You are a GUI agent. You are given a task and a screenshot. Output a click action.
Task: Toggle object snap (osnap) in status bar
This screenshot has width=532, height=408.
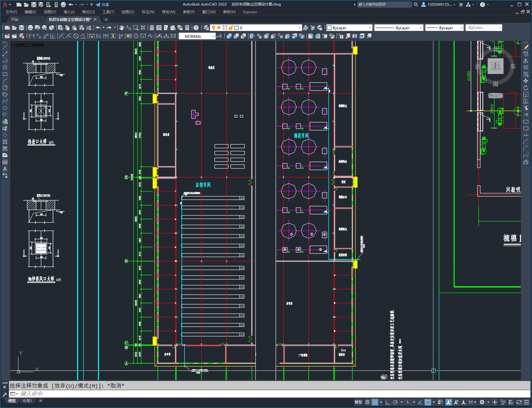pyautogui.click(x=428, y=402)
